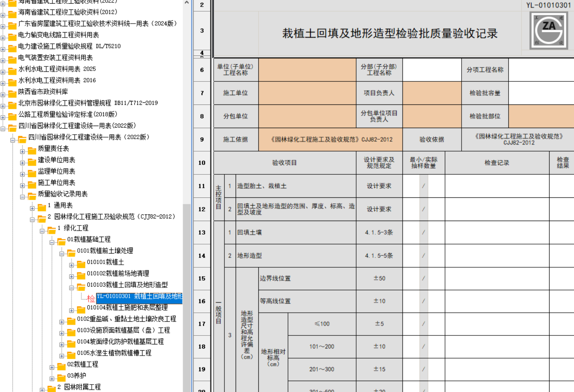Click the folder icon of 电力输变电线路工程资料用表
The width and height of the screenshot is (574, 392).
12,36
